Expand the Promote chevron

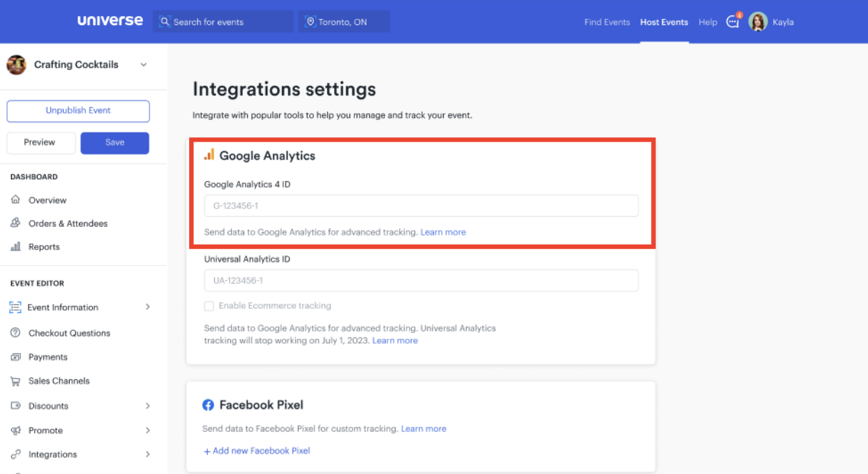147,430
